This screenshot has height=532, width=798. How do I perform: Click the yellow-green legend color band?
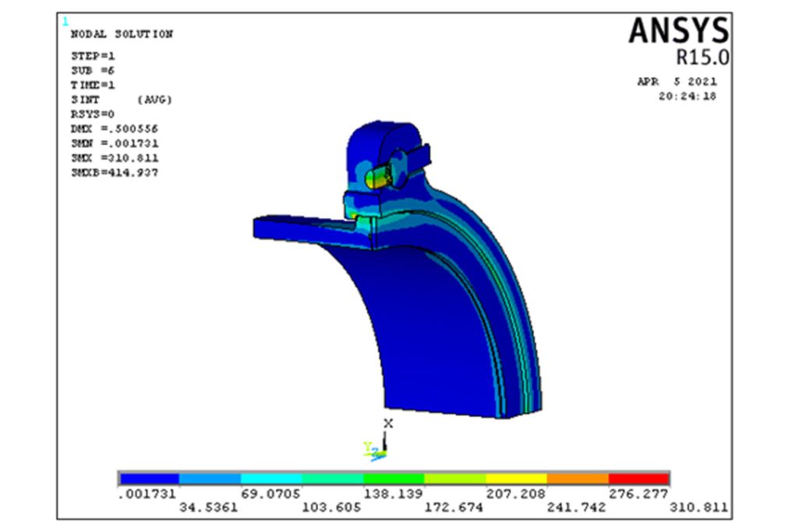455,478
